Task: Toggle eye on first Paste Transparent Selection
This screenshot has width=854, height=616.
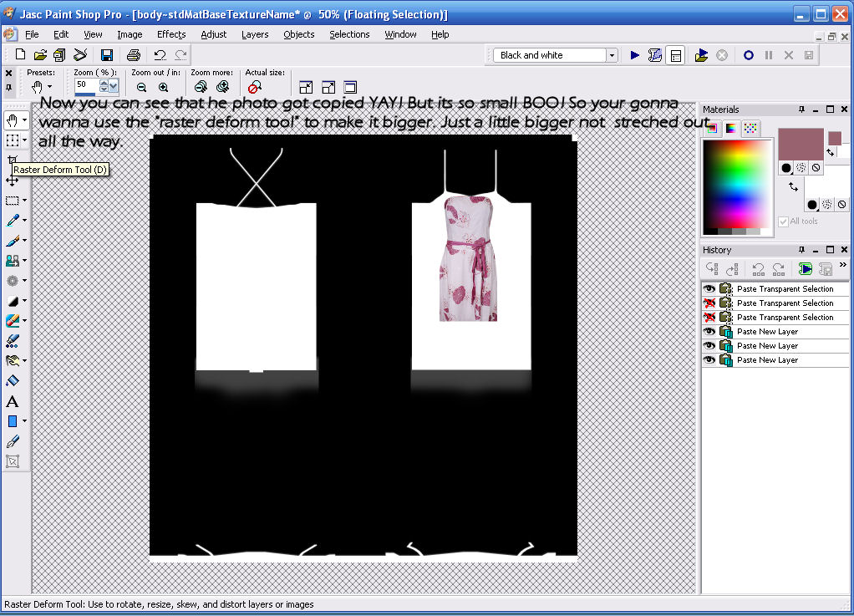Action: (x=710, y=289)
